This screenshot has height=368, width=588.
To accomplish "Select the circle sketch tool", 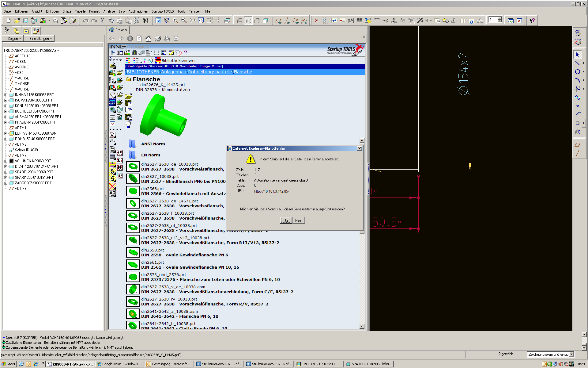I will [x=578, y=72].
